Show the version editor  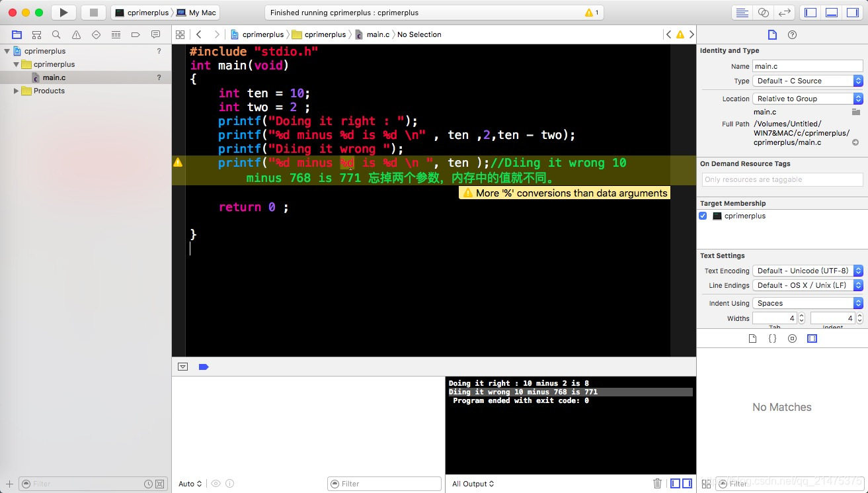tap(784, 13)
